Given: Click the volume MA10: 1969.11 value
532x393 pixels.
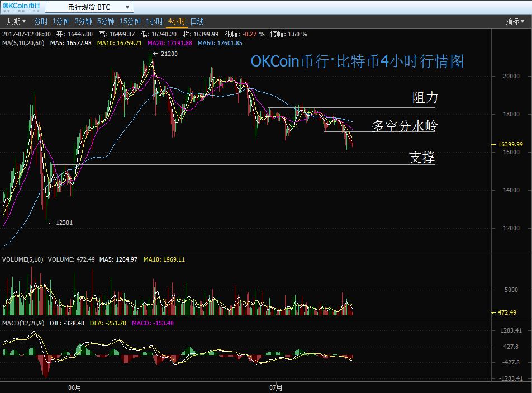Looking at the screenshot, I should pos(164,259).
